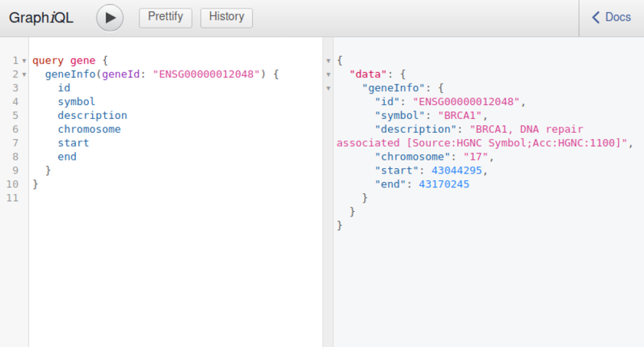Click the "end" key in the result

[x=390, y=184]
